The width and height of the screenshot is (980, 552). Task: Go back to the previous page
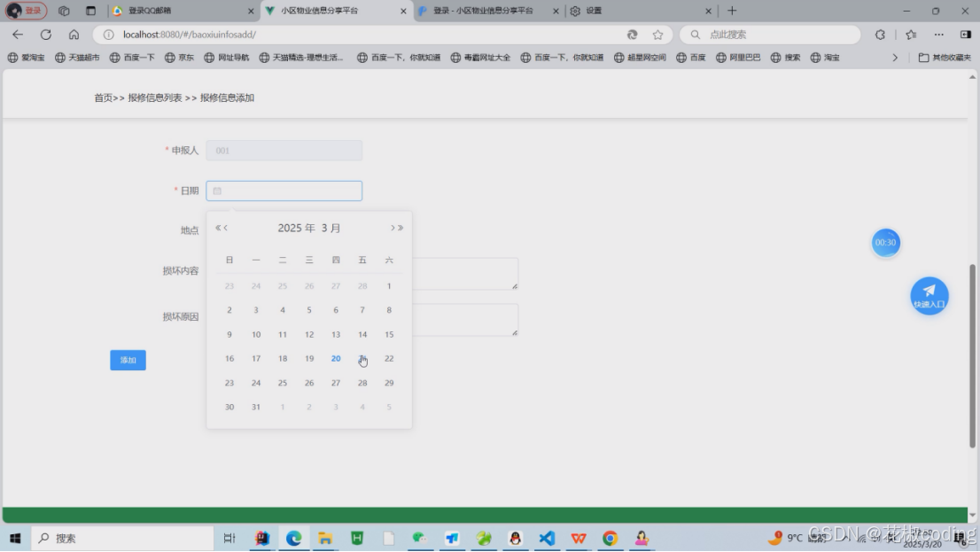[18, 35]
